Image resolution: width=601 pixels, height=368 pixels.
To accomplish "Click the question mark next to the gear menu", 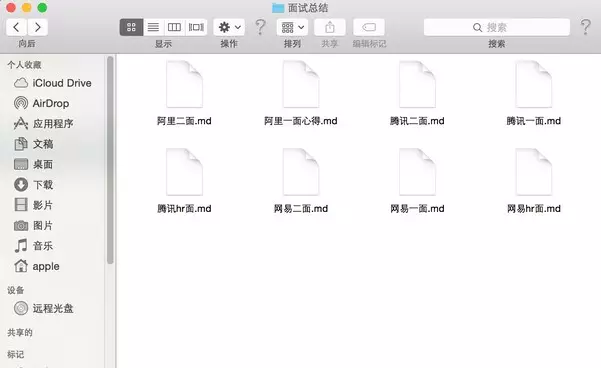I will point(260,27).
